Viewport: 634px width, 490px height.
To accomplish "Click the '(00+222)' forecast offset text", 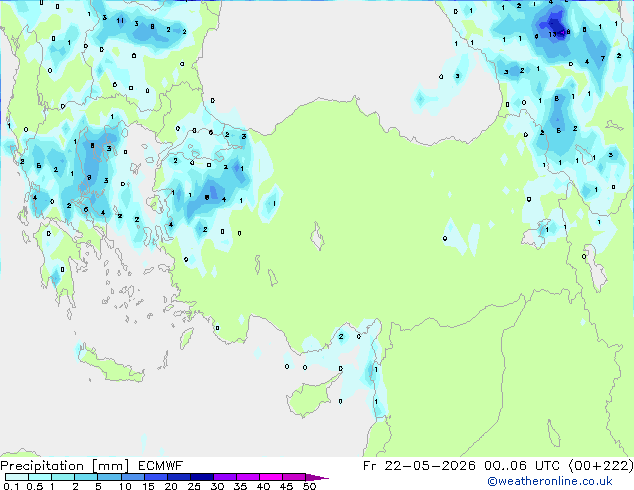I will pos(601,466).
